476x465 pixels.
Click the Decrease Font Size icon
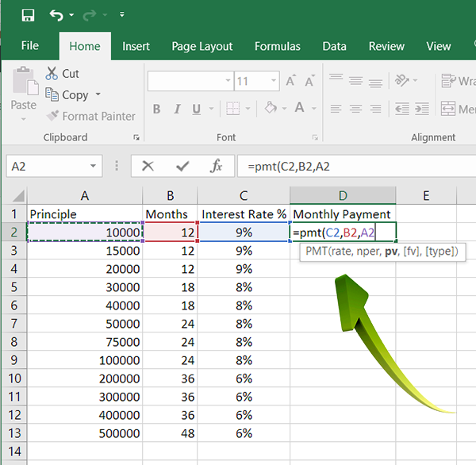tap(310, 80)
